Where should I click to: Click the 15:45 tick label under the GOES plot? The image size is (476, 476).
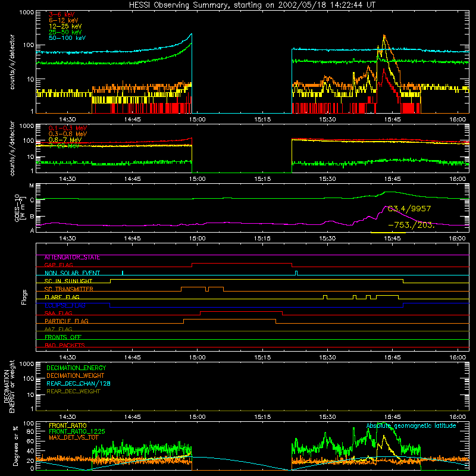(x=393, y=239)
